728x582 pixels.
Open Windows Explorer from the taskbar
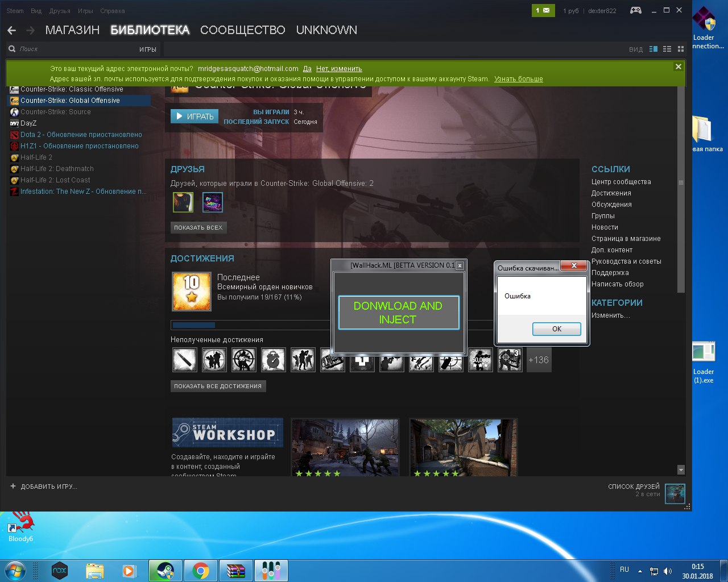coord(95,571)
